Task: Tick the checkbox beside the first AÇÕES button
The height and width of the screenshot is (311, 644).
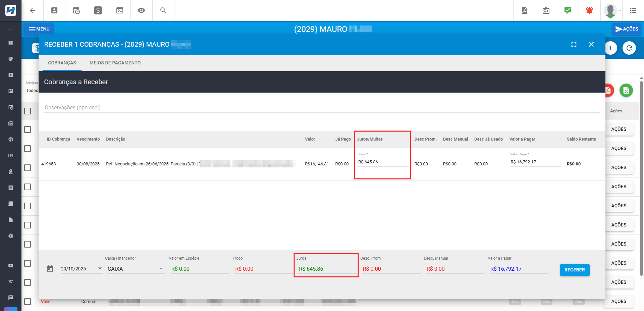Action: point(28,129)
